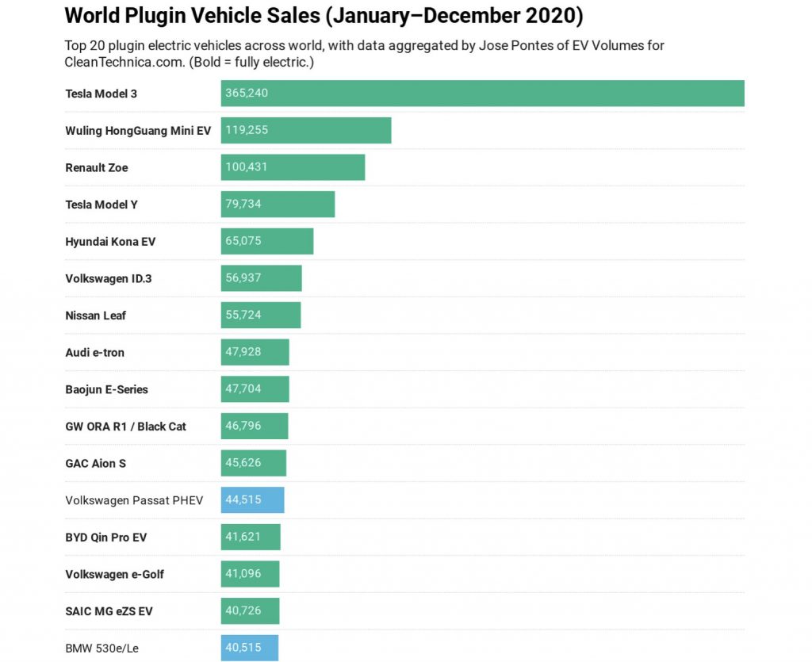Select the value 119,255

pos(247,130)
